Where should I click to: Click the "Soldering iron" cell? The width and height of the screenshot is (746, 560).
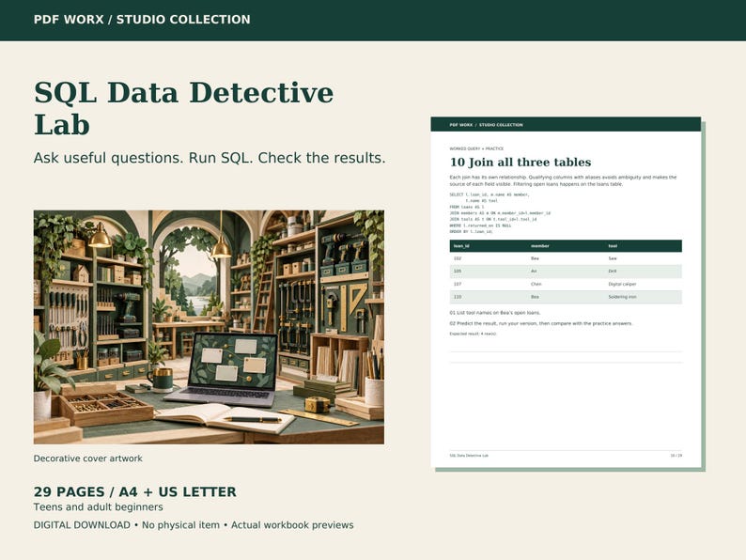pos(622,297)
